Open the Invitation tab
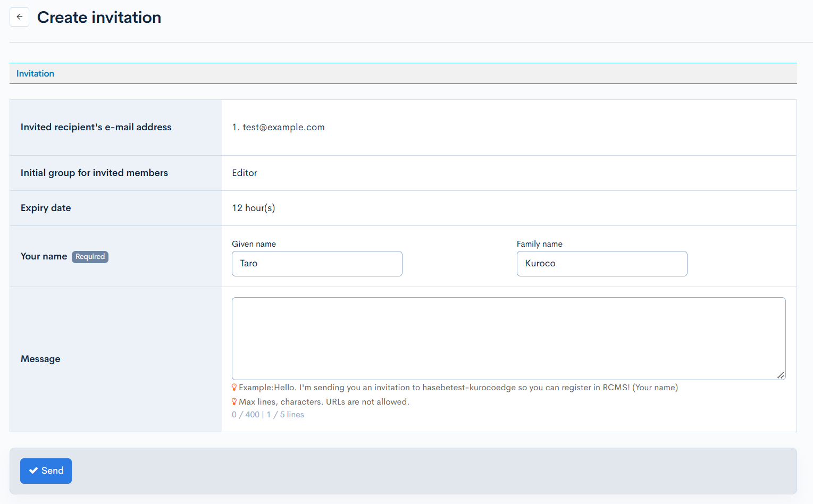The image size is (813, 504). coord(35,73)
